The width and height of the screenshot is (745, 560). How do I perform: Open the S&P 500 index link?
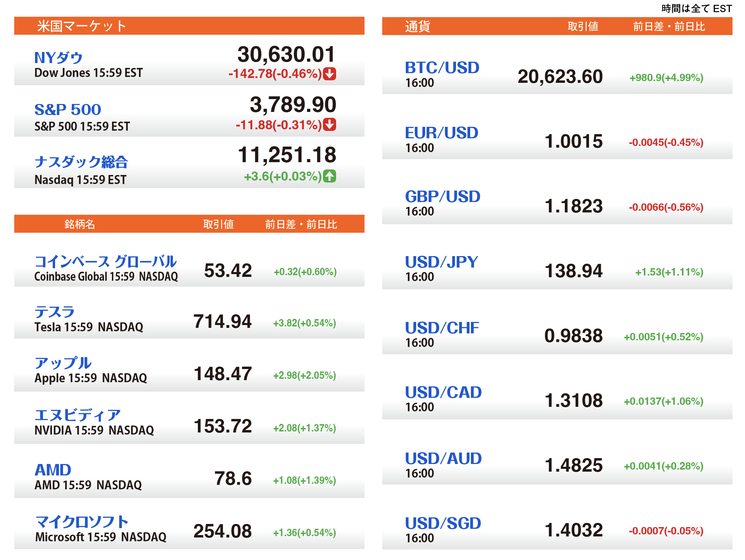pos(68,110)
